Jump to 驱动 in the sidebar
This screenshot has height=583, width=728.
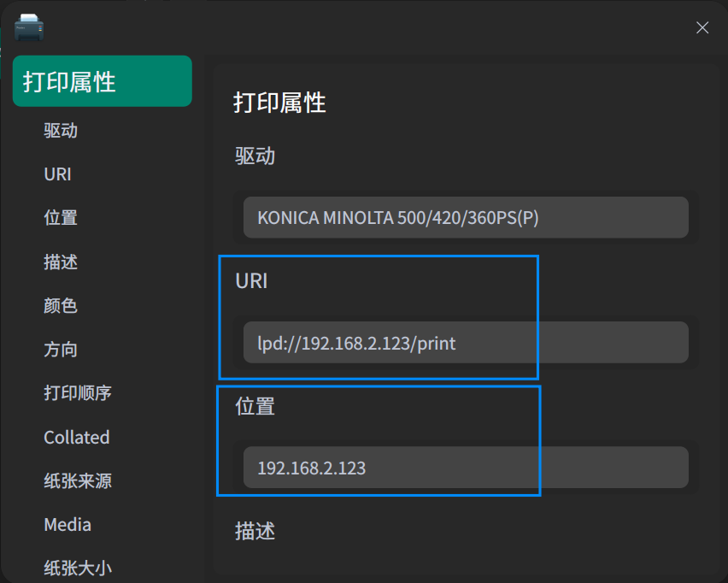(61, 131)
